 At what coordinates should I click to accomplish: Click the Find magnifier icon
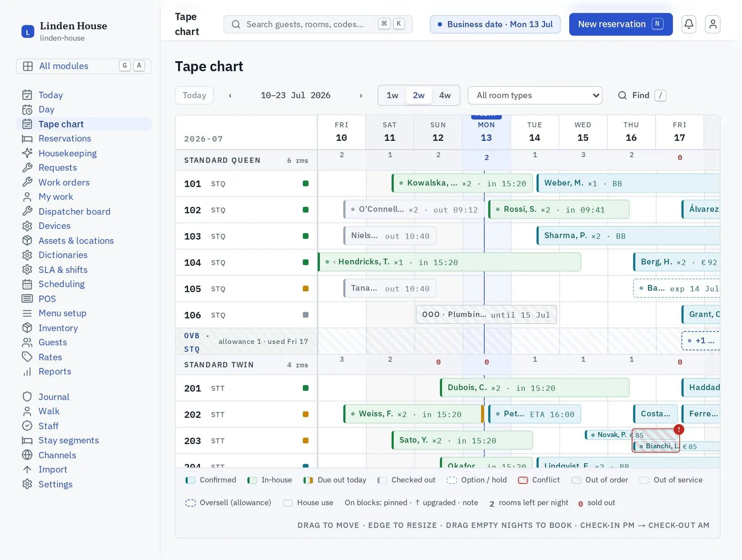coord(622,95)
